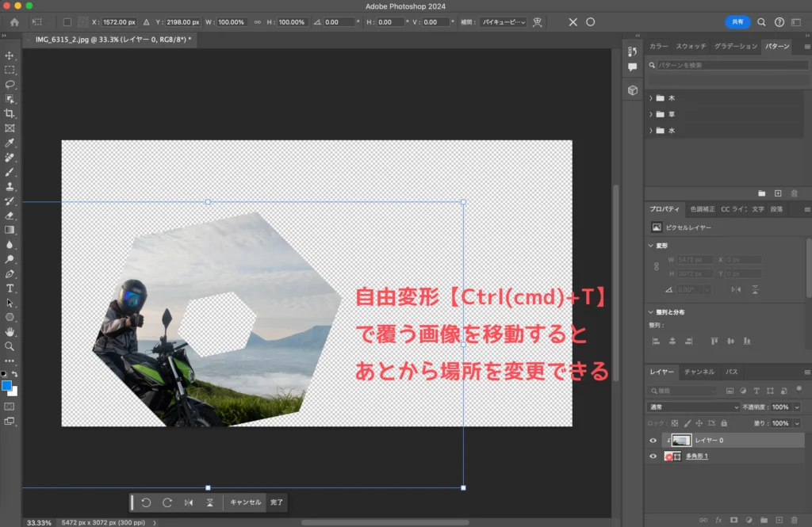Open the 不透明度 opacity dropdown arrow

[796, 407]
